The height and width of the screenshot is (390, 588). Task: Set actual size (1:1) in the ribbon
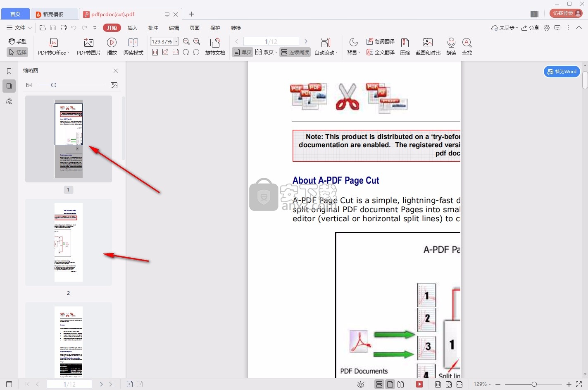(155, 52)
